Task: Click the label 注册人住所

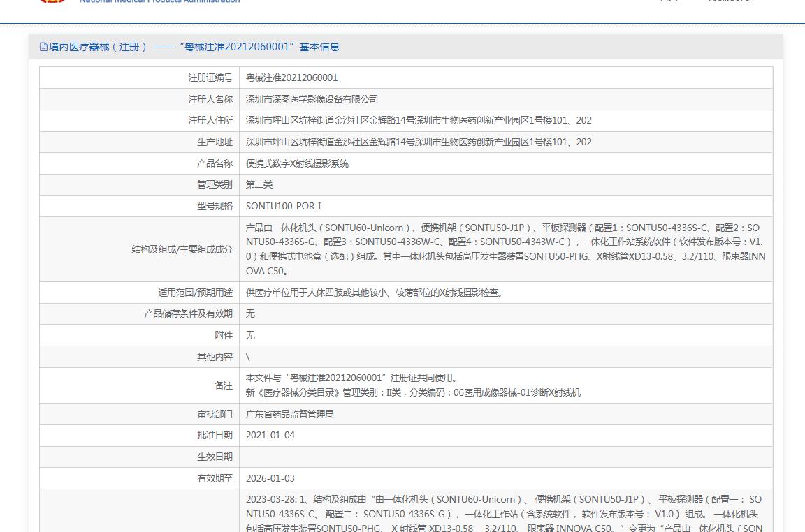Action: 210,120
